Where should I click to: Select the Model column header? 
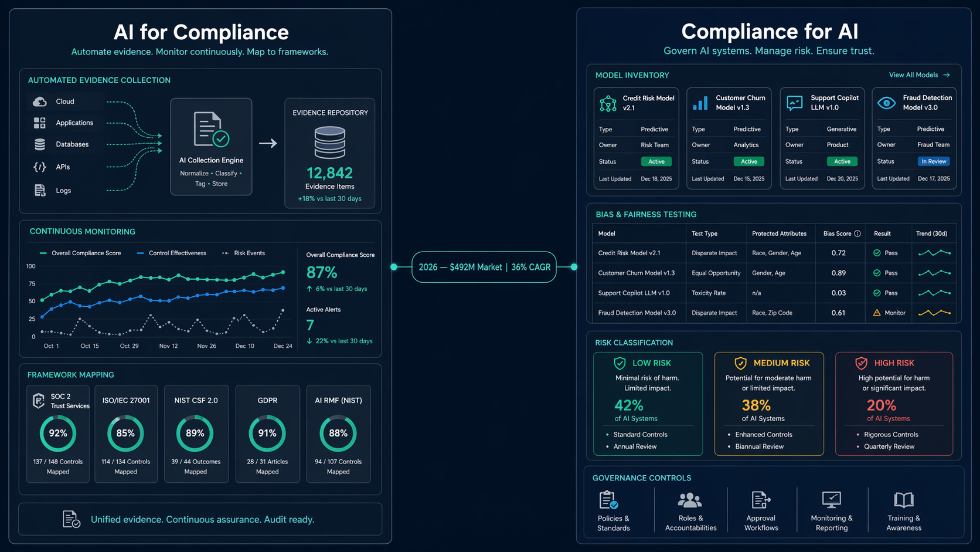(607, 233)
